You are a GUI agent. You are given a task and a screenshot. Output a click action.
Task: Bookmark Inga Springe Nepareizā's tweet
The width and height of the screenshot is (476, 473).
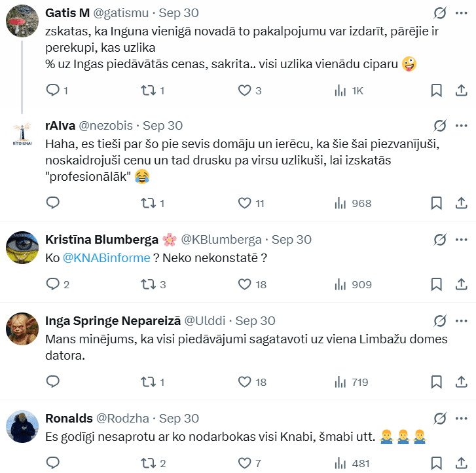pyautogui.click(x=436, y=382)
